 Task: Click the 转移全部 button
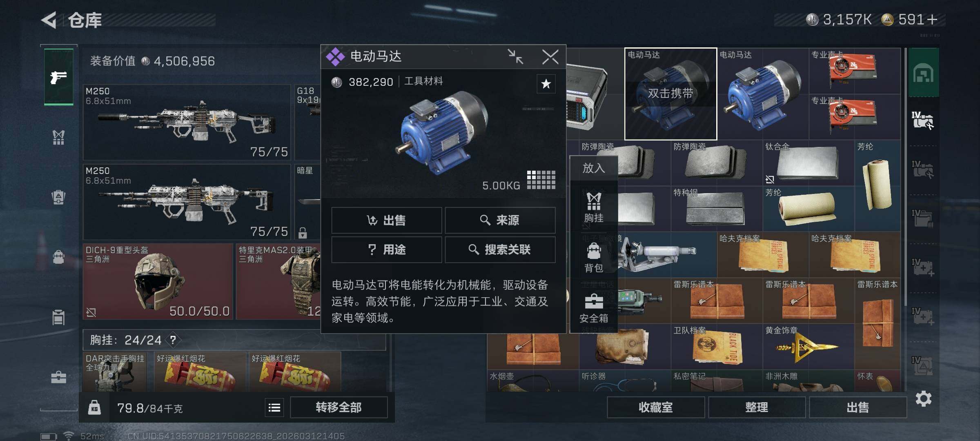click(339, 408)
